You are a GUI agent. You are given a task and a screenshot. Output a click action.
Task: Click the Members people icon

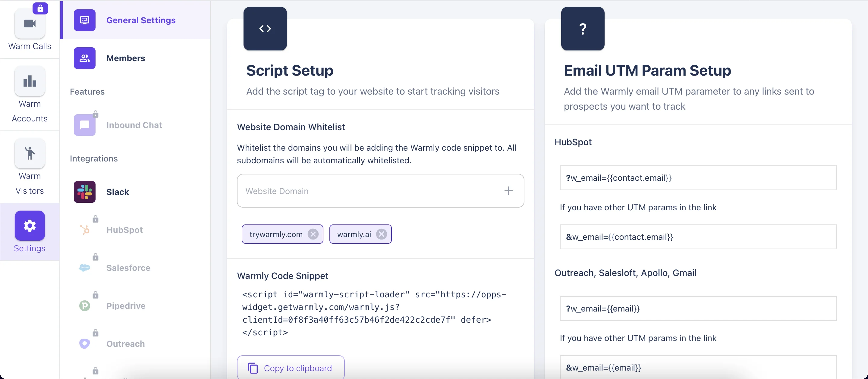click(x=85, y=58)
